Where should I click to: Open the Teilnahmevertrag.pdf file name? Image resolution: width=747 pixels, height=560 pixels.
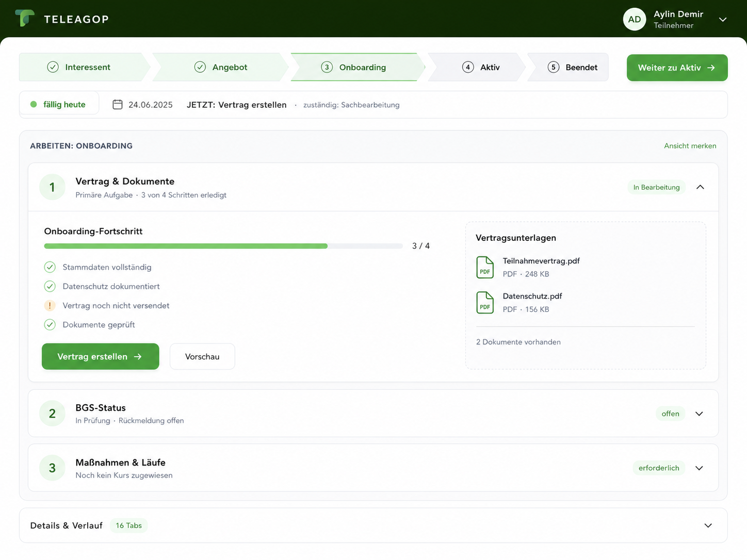[541, 261]
